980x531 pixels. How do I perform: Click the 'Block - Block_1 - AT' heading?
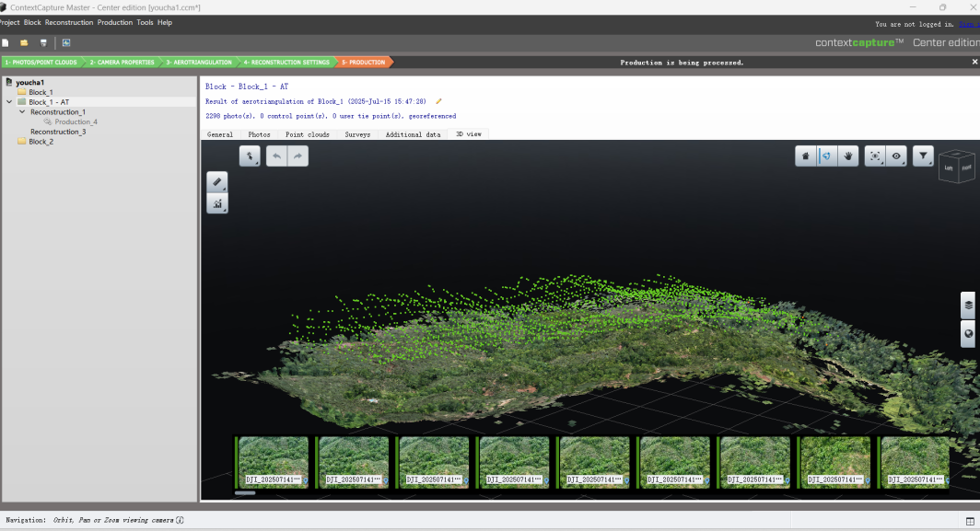pyautogui.click(x=247, y=87)
